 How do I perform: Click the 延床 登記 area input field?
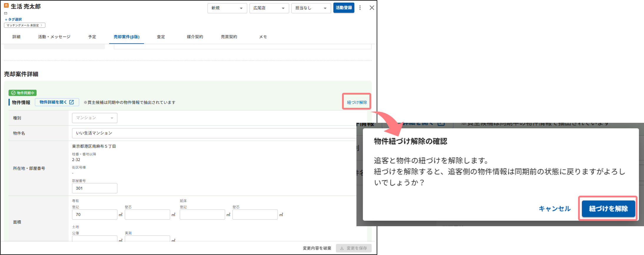(x=202, y=214)
